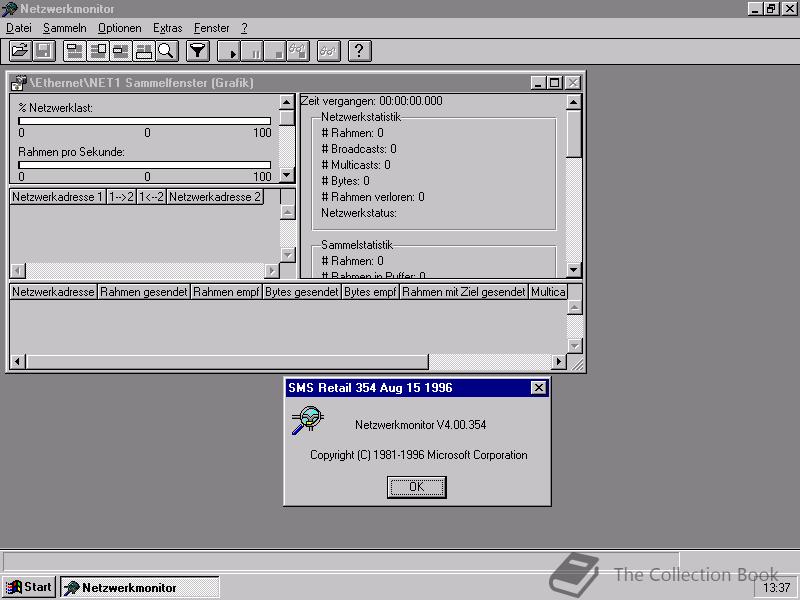The height and width of the screenshot is (600, 800).
Task: Click the Netzwerkmonitor taskbar button
Action: (139, 587)
